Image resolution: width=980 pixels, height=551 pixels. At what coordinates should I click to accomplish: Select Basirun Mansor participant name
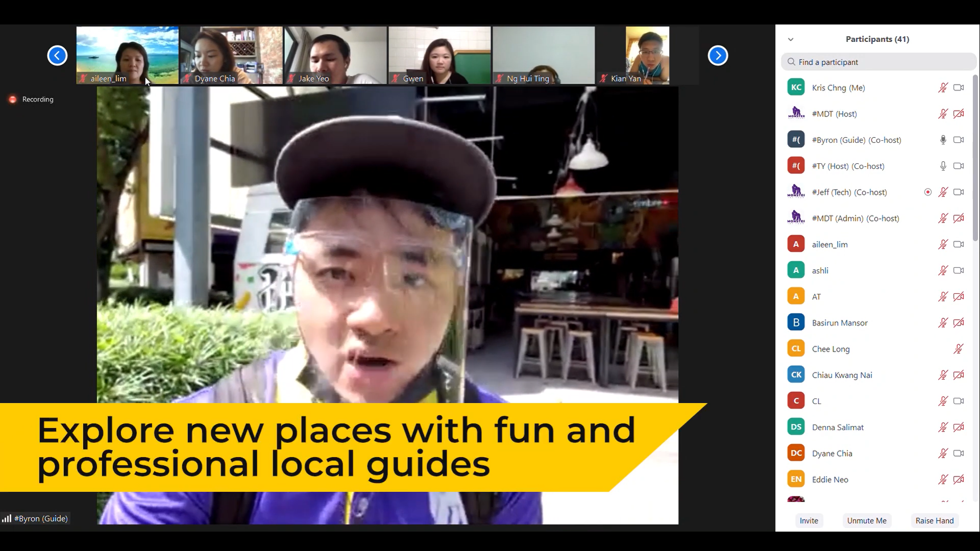pos(840,323)
